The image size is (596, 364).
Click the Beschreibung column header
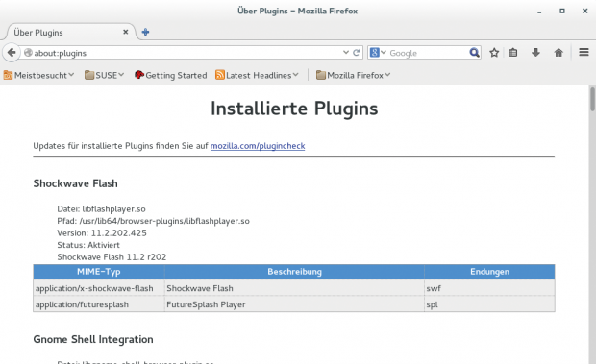click(x=294, y=272)
